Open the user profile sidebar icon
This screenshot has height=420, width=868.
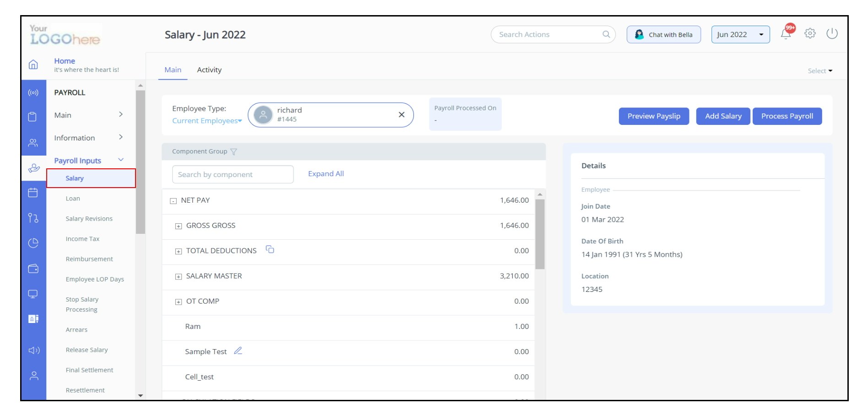(34, 376)
